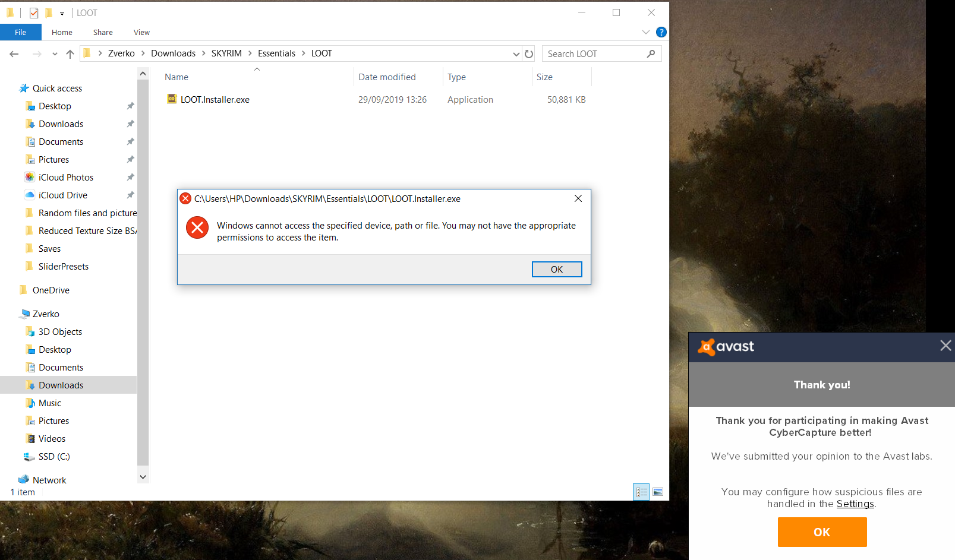Open recent locations dropdown arrow
The height and width of the screenshot is (560, 955).
coord(55,54)
